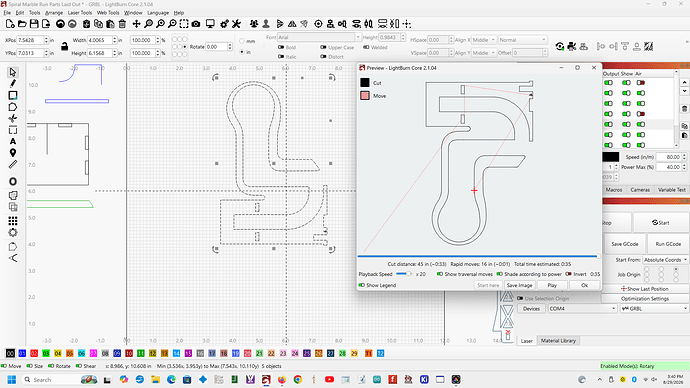Open Preview with the monitor icon

pos(210,24)
